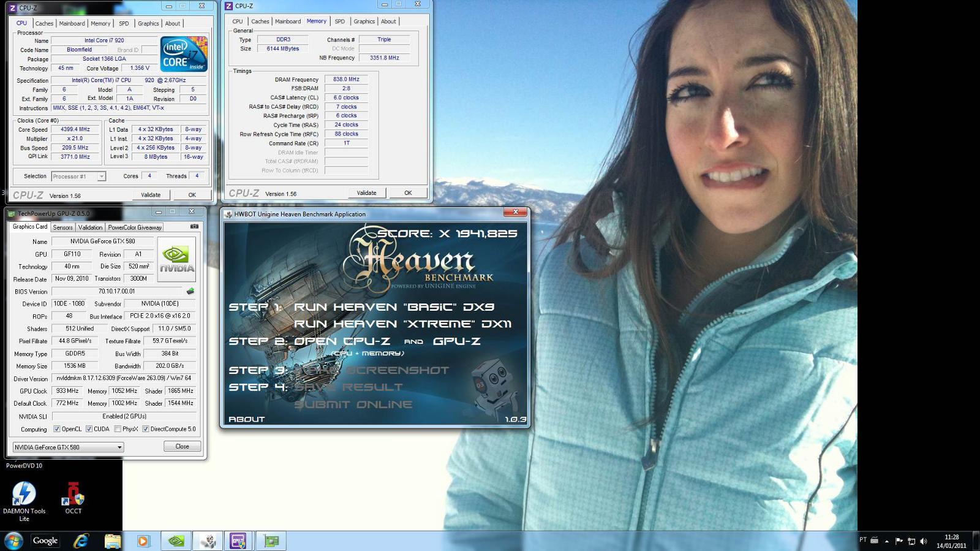Open the OCCT desktop shortcut
Image resolution: width=980 pixels, height=551 pixels.
point(73,498)
